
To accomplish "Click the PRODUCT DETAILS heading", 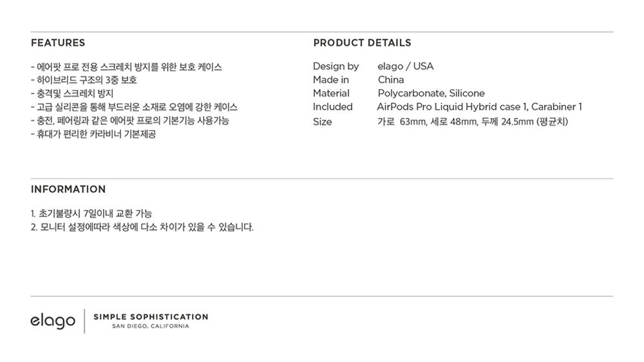I will point(362,43).
